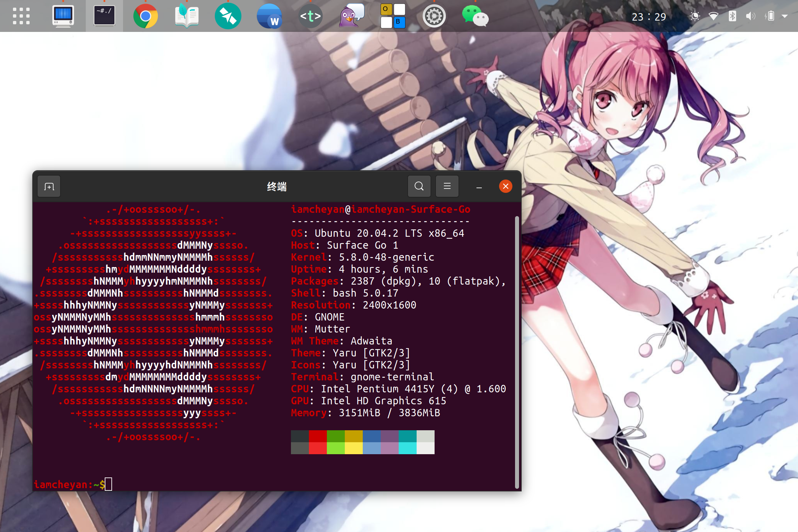This screenshot has height=532, width=798.
Task: Open the system settings gear icon
Action: [434, 16]
